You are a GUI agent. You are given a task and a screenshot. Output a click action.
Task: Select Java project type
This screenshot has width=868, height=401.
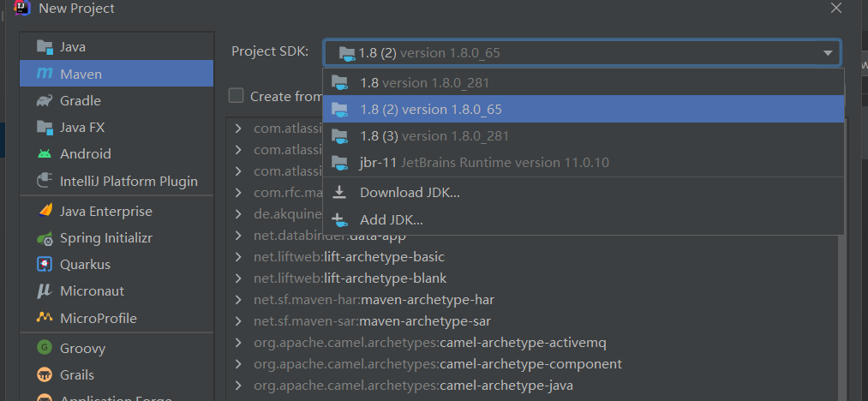117,46
